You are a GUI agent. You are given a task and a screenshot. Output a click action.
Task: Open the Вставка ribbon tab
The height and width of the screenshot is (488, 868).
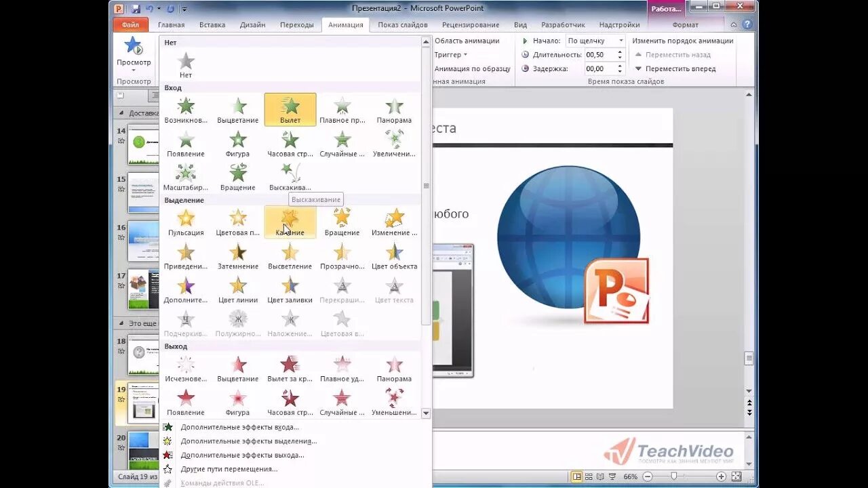(212, 25)
